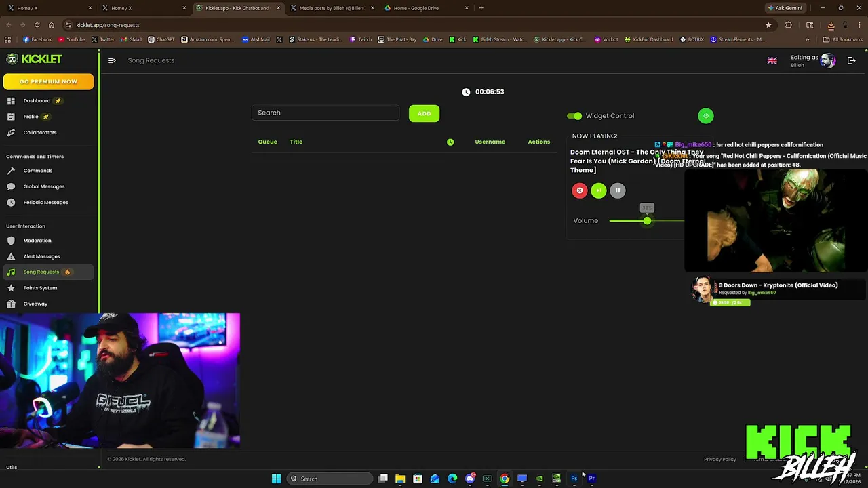Open YouTube bookmark
Screen dimensions: 868x488
tap(71, 39)
